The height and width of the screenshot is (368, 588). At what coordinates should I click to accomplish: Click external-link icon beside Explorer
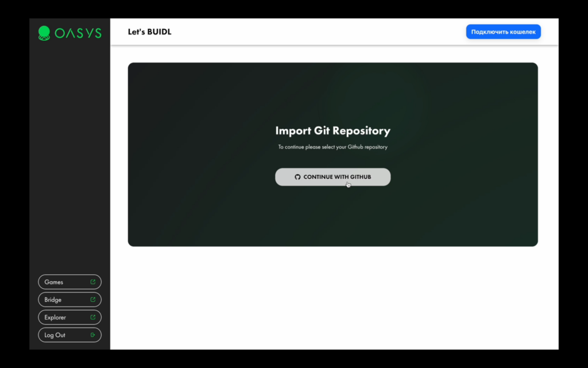click(x=93, y=317)
